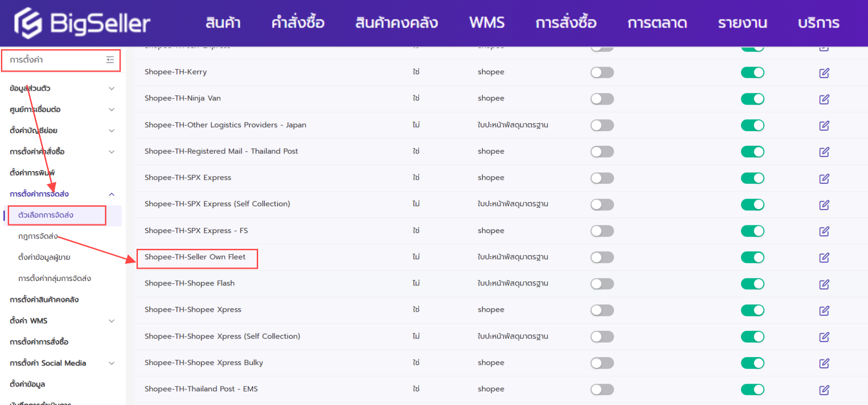Edit Shopee-TH-Seller Own Fleet row
The image size is (868, 405).
coord(824,257)
